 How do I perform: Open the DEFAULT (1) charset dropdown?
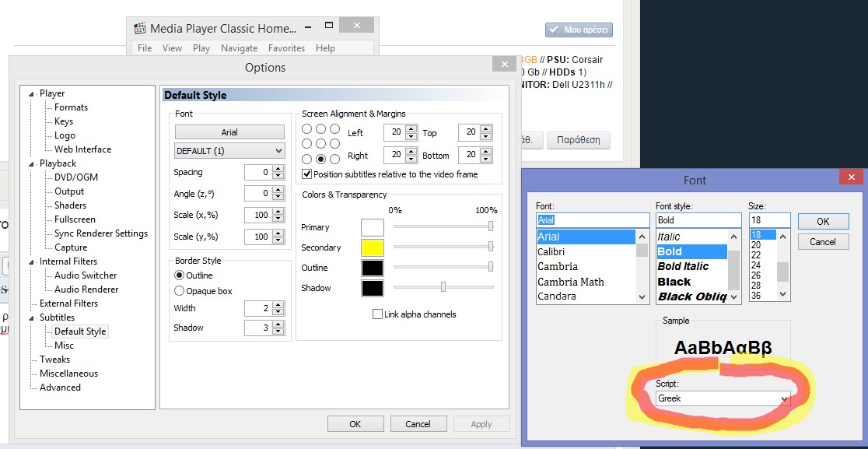click(229, 151)
